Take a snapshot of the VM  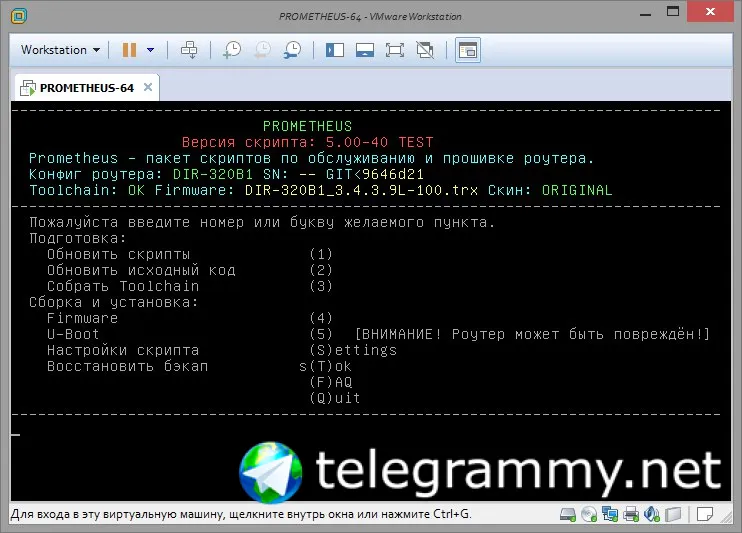click(232, 50)
